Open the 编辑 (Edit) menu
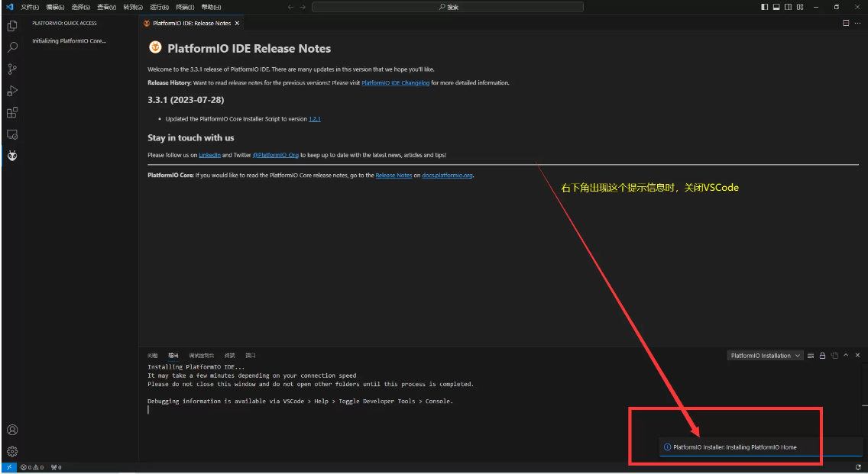 [55, 7]
